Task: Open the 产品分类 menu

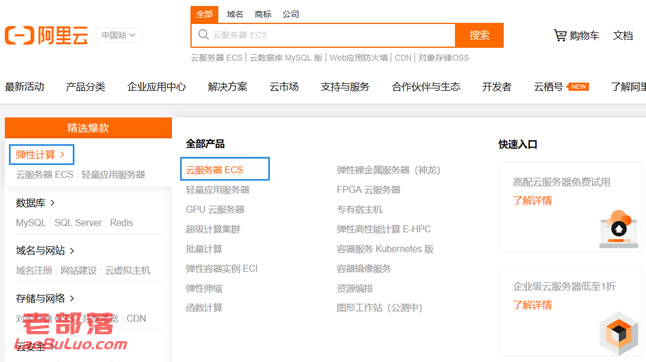Action: (85, 86)
